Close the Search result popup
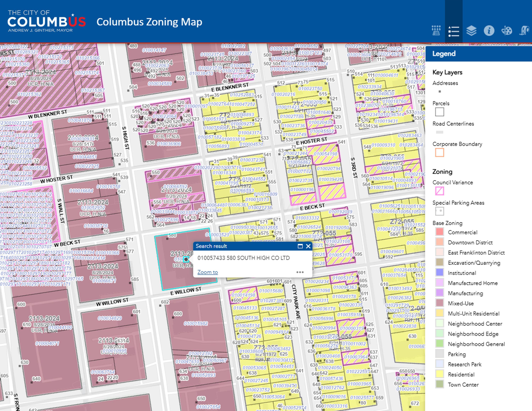The image size is (532, 411). pos(308,246)
